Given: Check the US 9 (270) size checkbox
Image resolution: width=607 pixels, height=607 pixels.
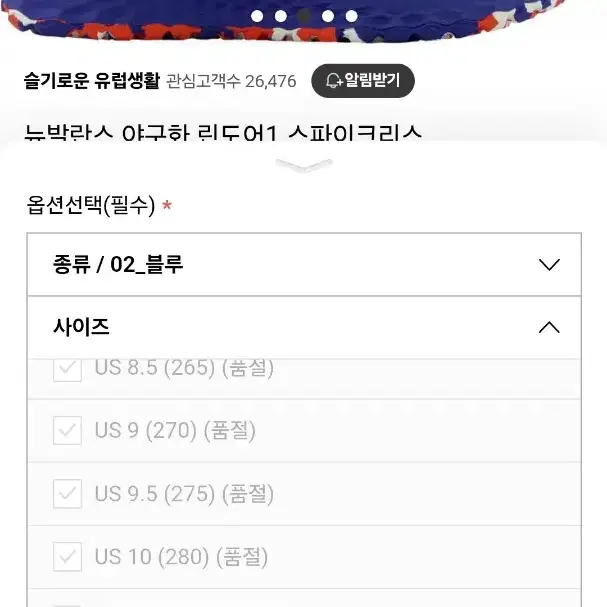Looking at the screenshot, I should [67, 430].
